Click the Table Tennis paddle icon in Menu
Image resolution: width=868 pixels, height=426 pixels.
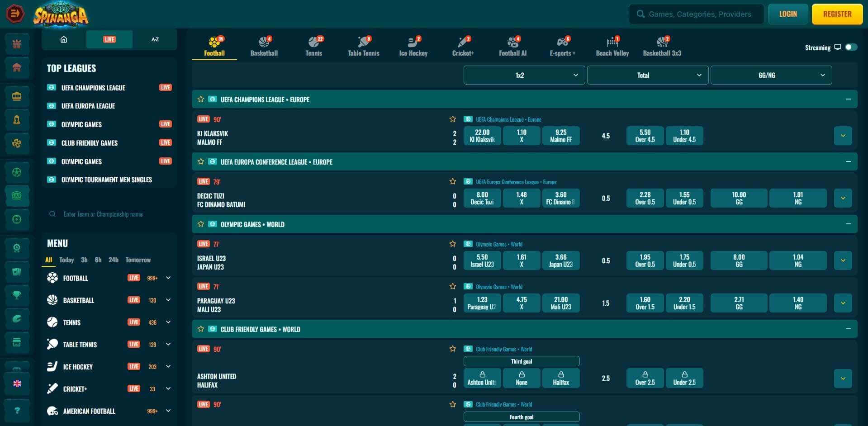pos(52,344)
